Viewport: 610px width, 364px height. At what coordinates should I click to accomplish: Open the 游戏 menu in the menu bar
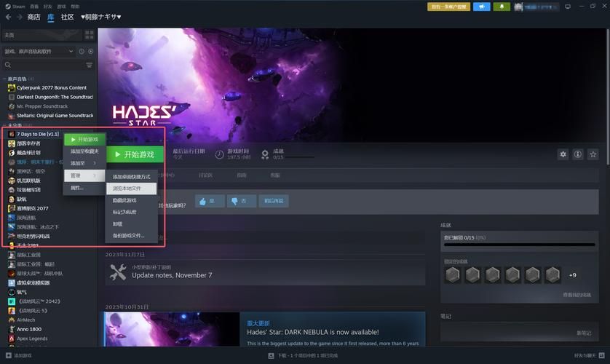(61, 7)
